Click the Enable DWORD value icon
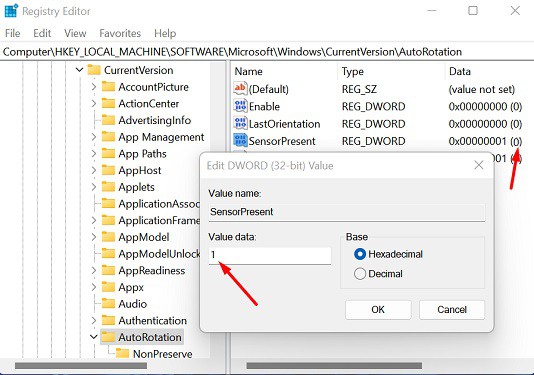Image resolution: width=534 pixels, height=375 pixels. click(240, 106)
